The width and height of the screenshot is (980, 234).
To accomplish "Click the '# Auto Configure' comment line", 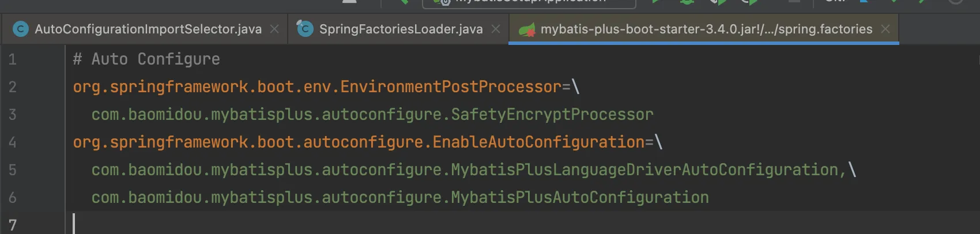I will 146,59.
